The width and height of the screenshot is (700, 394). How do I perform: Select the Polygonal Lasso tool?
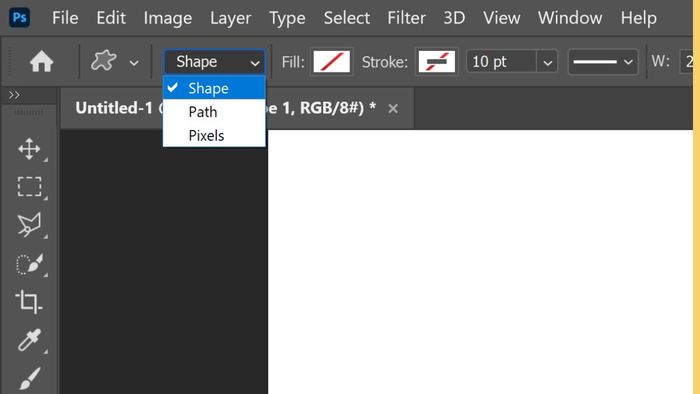pyautogui.click(x=29, y=224)
